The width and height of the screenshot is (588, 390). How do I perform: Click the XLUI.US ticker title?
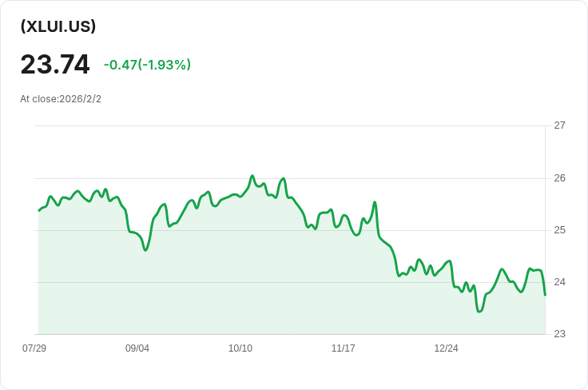[x=58, y=26]
